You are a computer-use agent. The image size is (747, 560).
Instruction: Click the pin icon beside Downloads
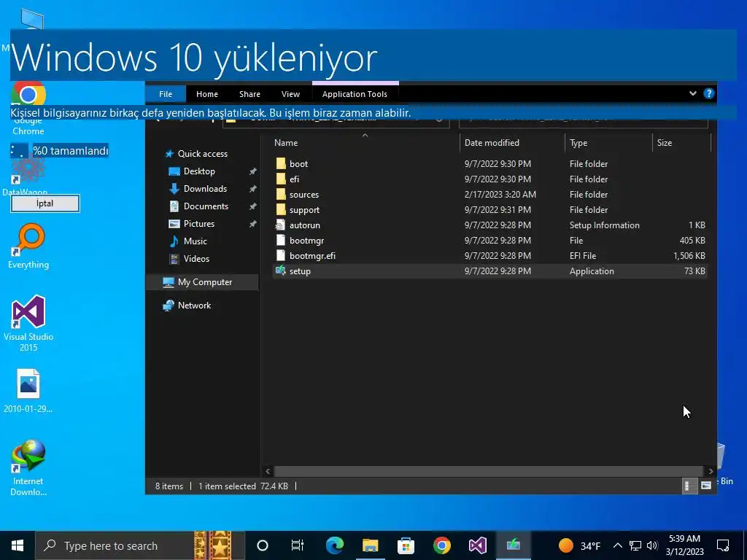[x=253, y=189]
